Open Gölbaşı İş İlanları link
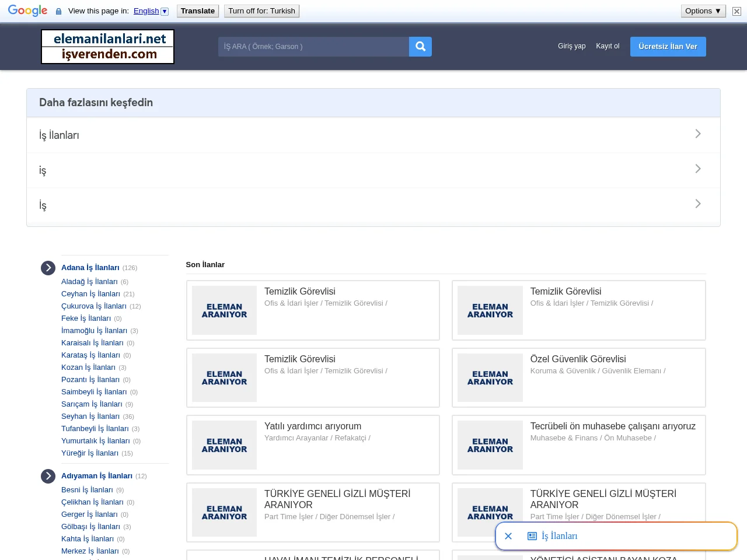 pyautogui.click(x=90, y=527)
